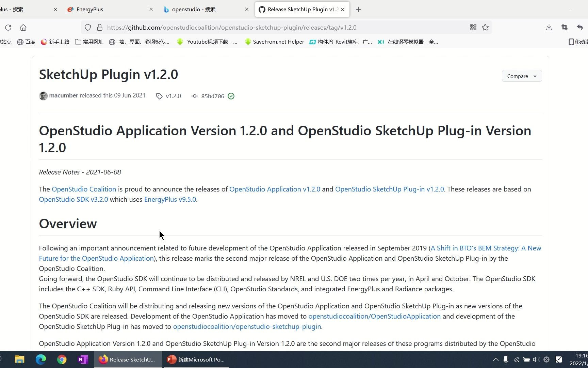Open a new browser tab
The image size is (588, 368).
coord(358,9)
